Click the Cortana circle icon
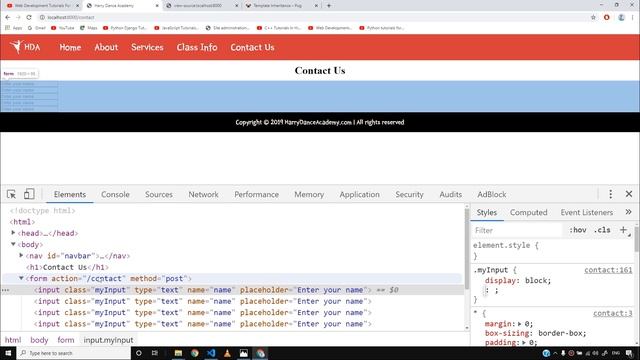This screenshot has width=640, height=360. 139,353
